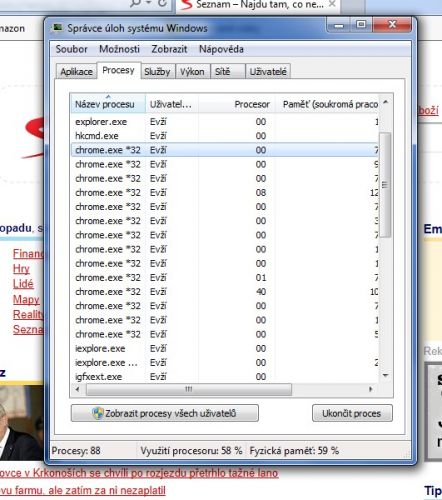Select the igfxext.exe process row

(225, 376)
